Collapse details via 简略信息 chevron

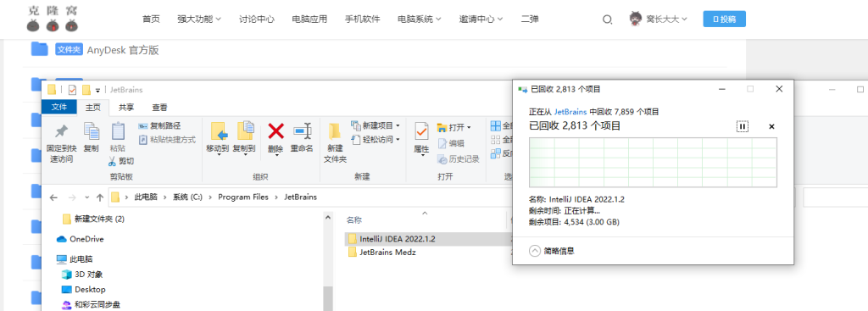[535, 251]
